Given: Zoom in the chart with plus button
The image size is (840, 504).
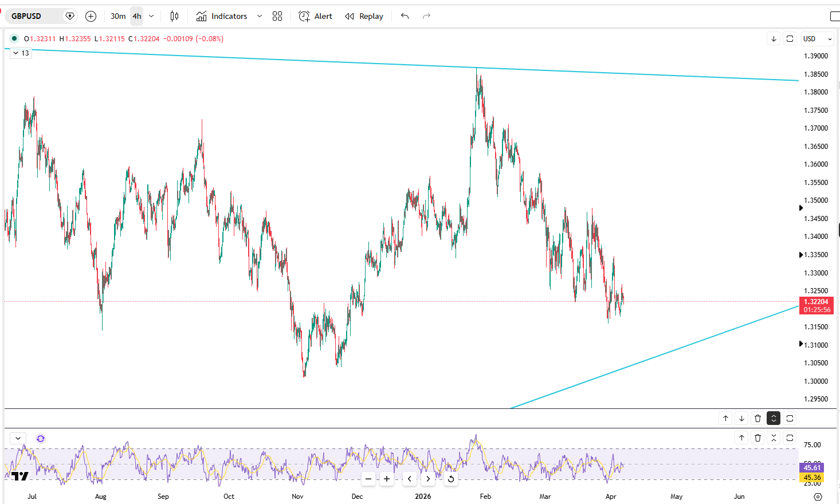Looking at the screenshot, I should coord(387,479).
